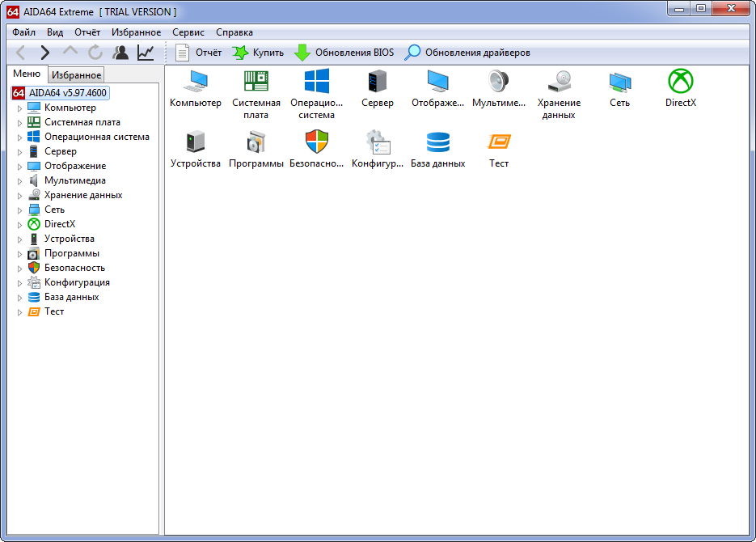Click the Купить button
The height and width of the screenshot is (542, 756).
click(x=258, y=53)
